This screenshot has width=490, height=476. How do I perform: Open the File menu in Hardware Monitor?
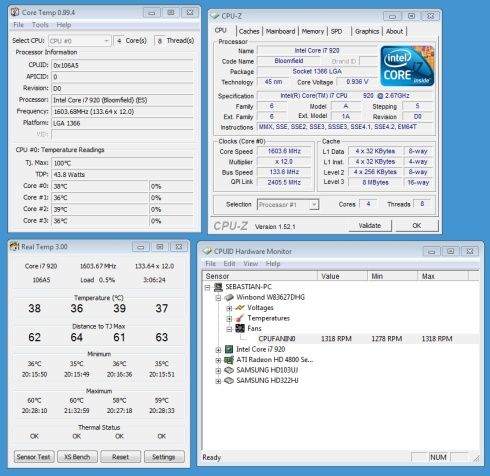[210, 264]
